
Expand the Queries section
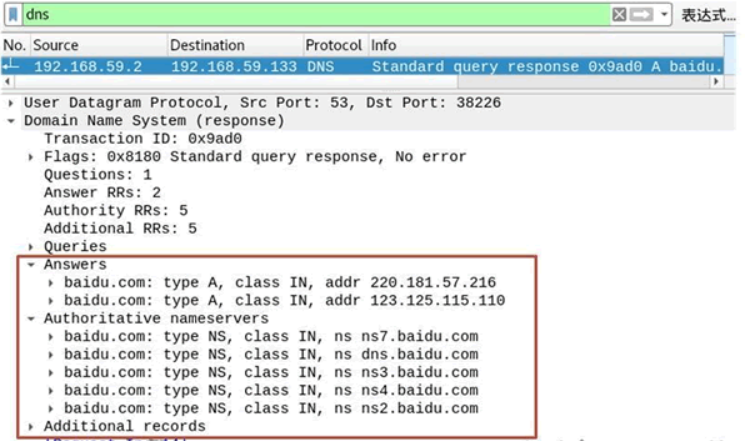(31, 247)
